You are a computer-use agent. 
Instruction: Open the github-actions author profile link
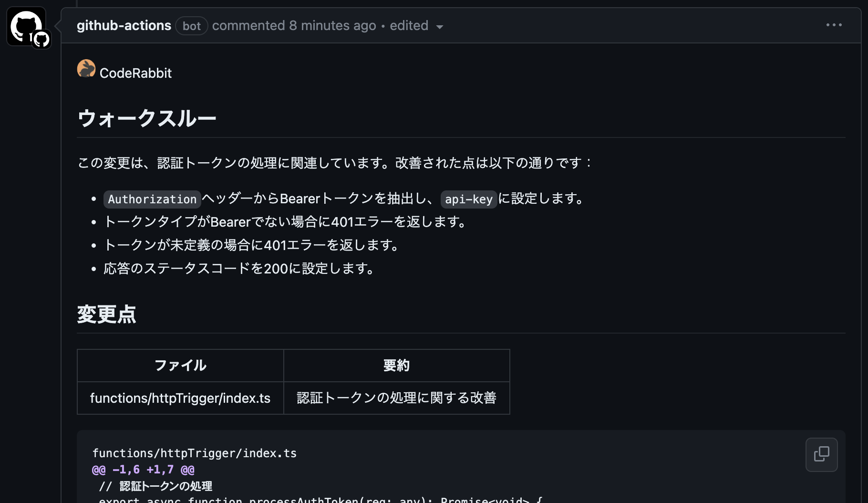[x=124, y=25]
